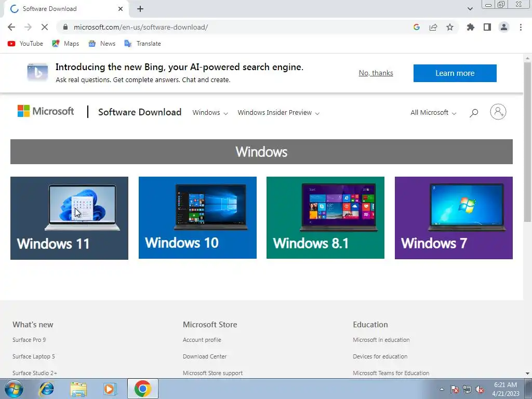Open Windows Explorer folder on taskbar
532x399 pixels.
tap(78, 389)
